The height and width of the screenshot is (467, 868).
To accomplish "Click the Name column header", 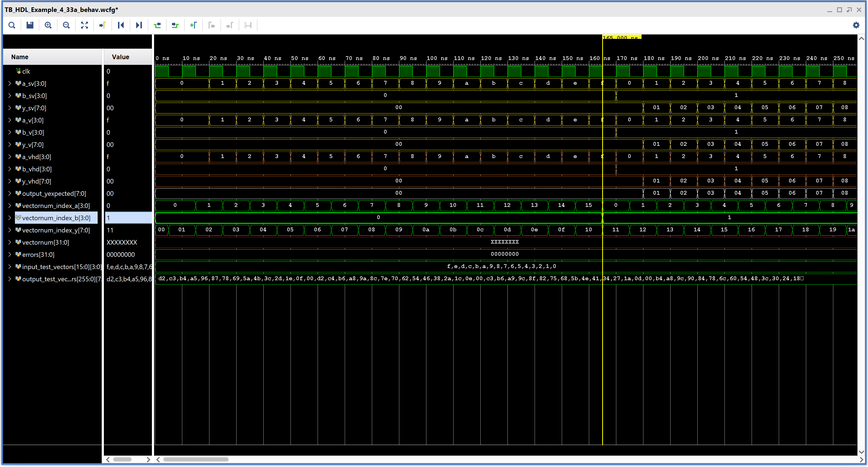I will point(20,57).
